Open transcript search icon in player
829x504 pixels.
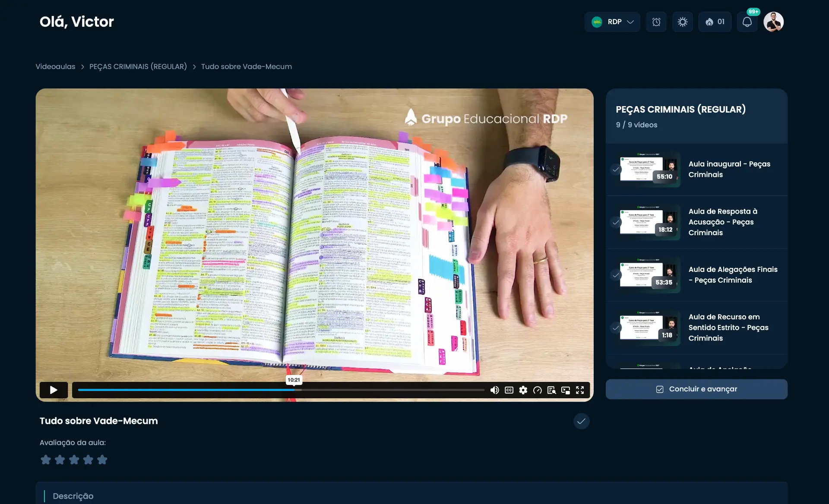click(551, 390)
